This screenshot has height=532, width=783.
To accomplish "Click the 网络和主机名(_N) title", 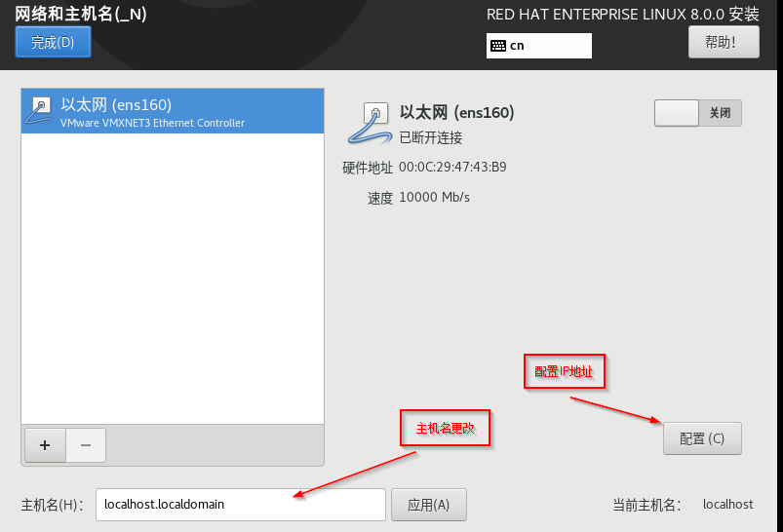I will (80, 14).
